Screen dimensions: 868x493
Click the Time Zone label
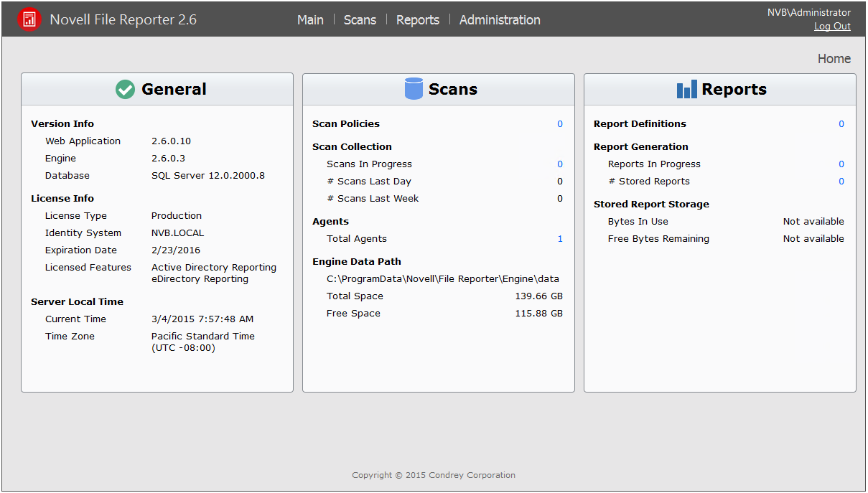point(70,337)
